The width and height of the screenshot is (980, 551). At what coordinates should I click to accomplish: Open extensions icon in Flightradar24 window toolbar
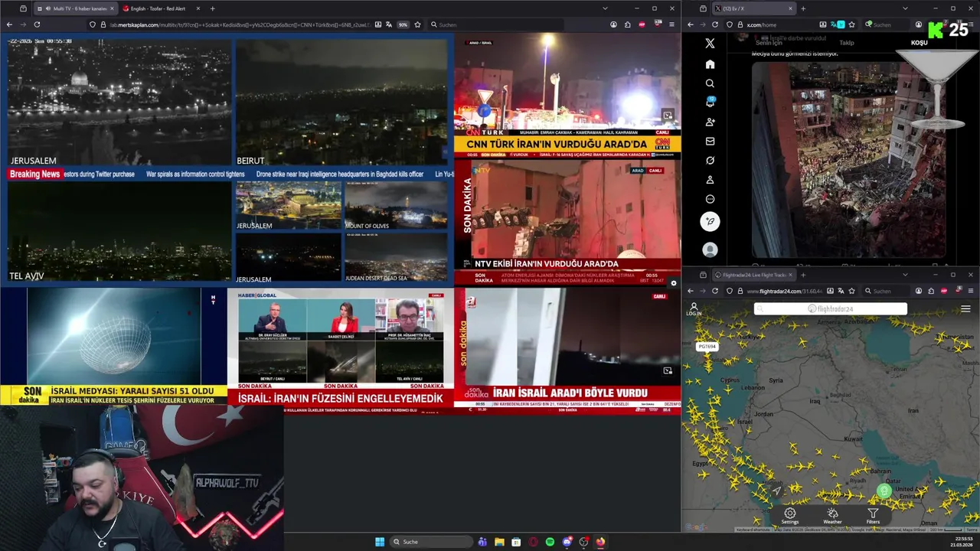tap(931, 291)
